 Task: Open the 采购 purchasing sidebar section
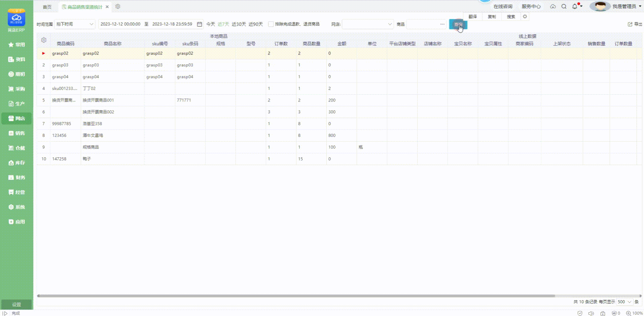tap(16, 89)
